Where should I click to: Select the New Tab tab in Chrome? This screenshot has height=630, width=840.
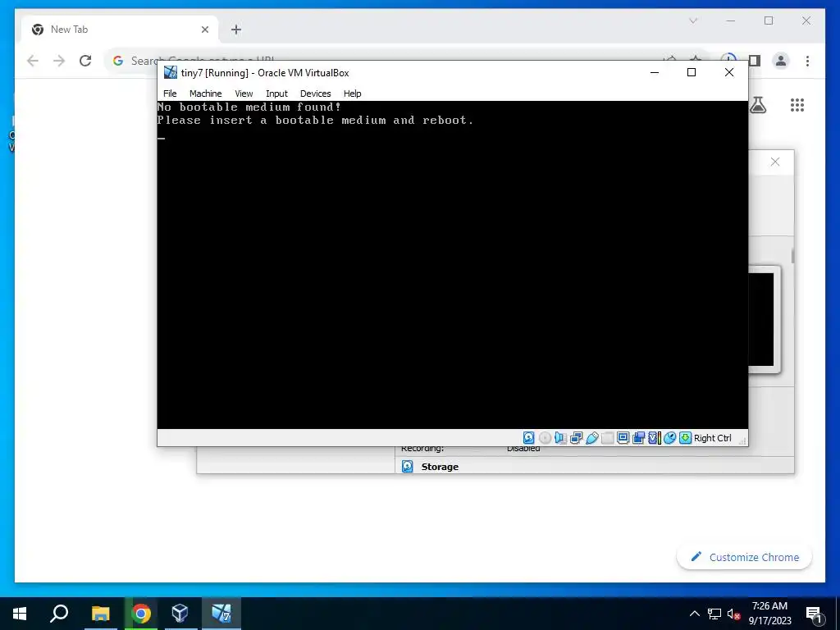tap(119, 30)
